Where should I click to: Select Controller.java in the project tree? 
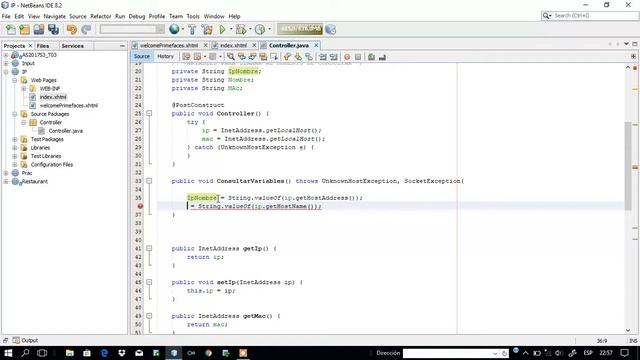(65, 131)
